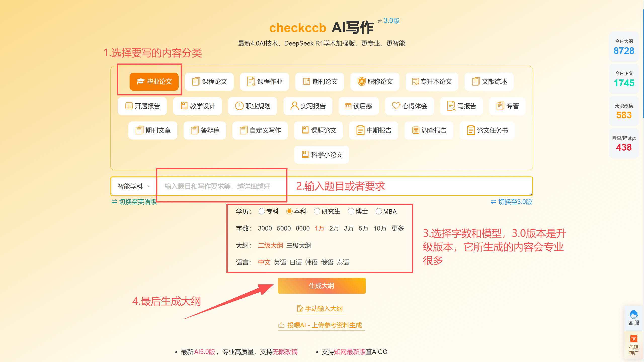Choose the 职业规划 clock icon category
Screen dimensions: 644x362
click(253, 106)
